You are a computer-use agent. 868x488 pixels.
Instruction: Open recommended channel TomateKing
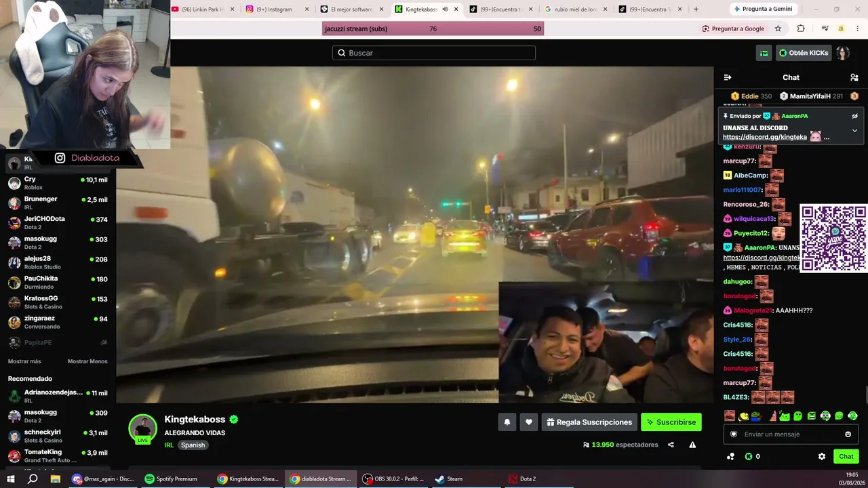(58, 455)
